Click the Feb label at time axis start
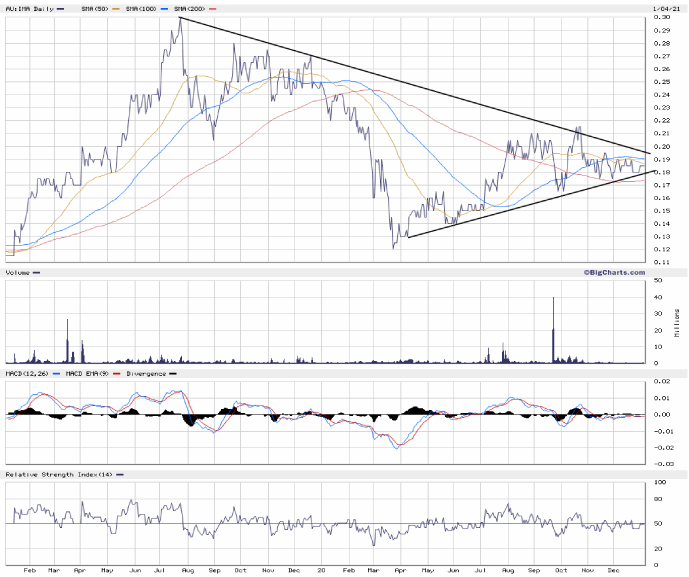The height and width of the screenshot is (577, 689). pyautogui.click(x=27, y=568)
